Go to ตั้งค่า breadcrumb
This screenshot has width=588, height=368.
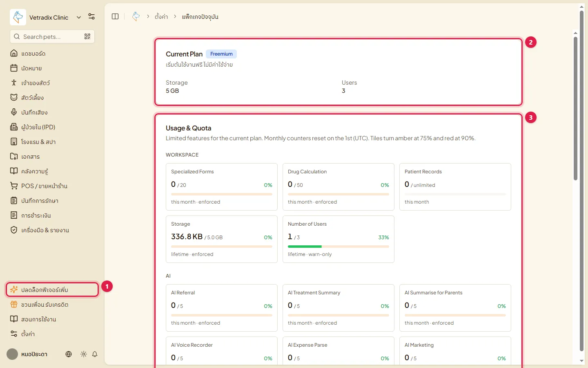[161, 17]
